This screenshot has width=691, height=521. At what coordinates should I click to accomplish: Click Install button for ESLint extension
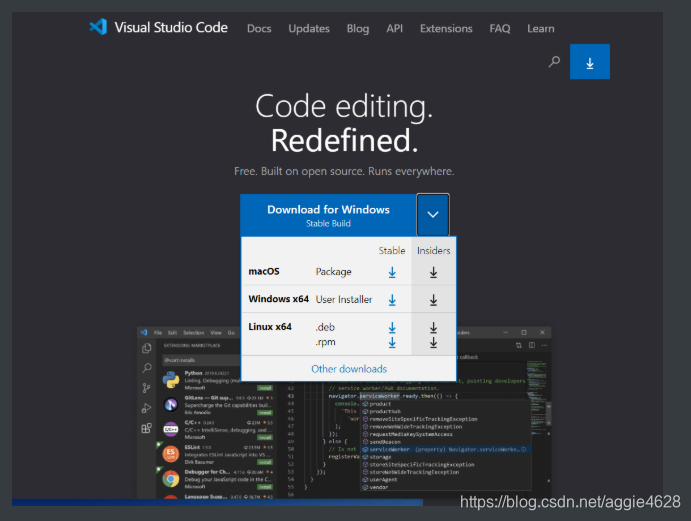[265, 462]
